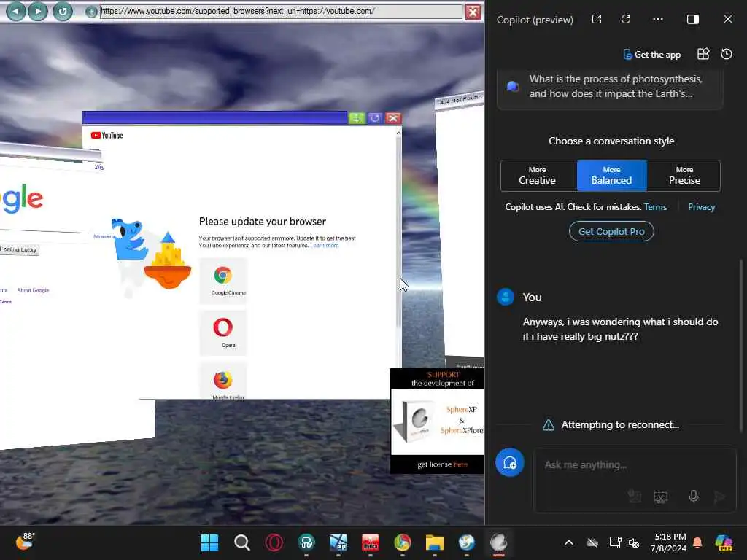Toggle the Copilot sidebar layout icon

pyautogui.click(x=693, y=19)
